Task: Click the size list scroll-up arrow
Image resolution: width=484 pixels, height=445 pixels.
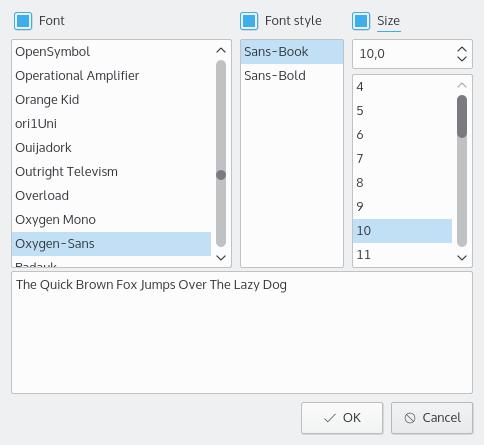Action: coord(462,85)
